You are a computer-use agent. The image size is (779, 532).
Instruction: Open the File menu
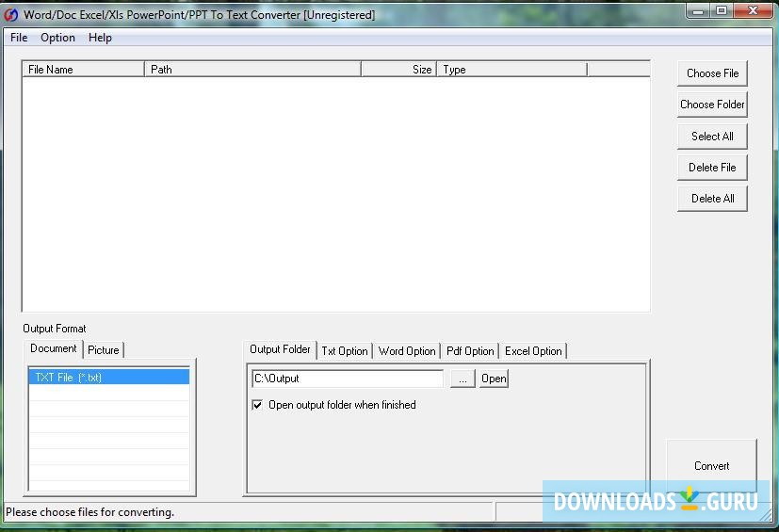pos(19,38)
